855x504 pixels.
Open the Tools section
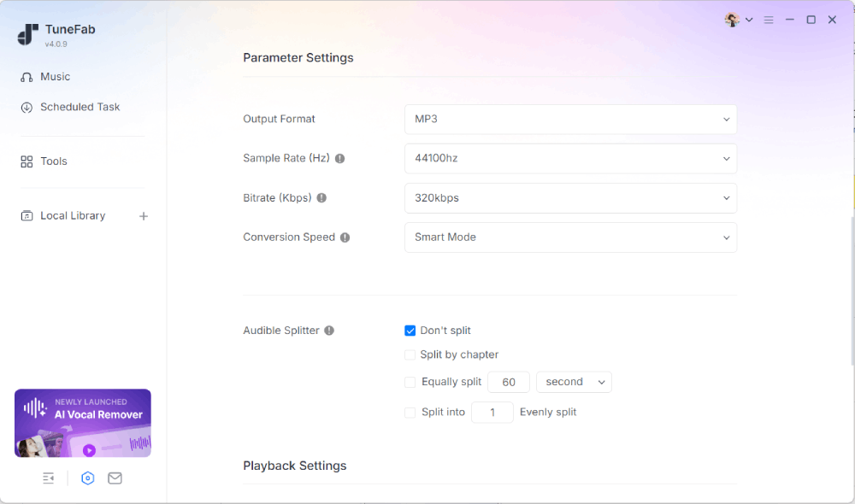coord(53,161)
